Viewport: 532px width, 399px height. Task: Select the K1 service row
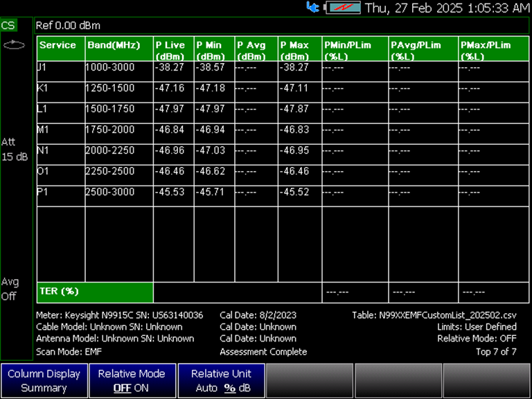pyautogui.click(x=283, y=92)
